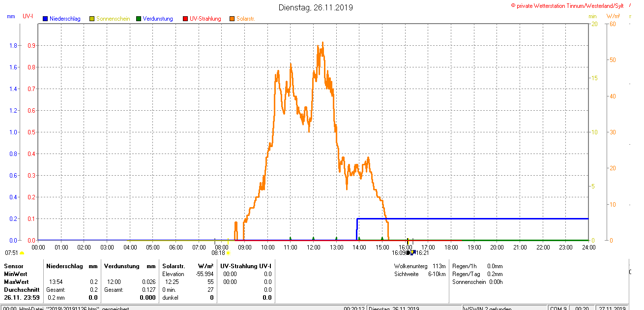Click the yellow min axis unit label
This screenshot has height=310, width=644.
click(593, 16)
